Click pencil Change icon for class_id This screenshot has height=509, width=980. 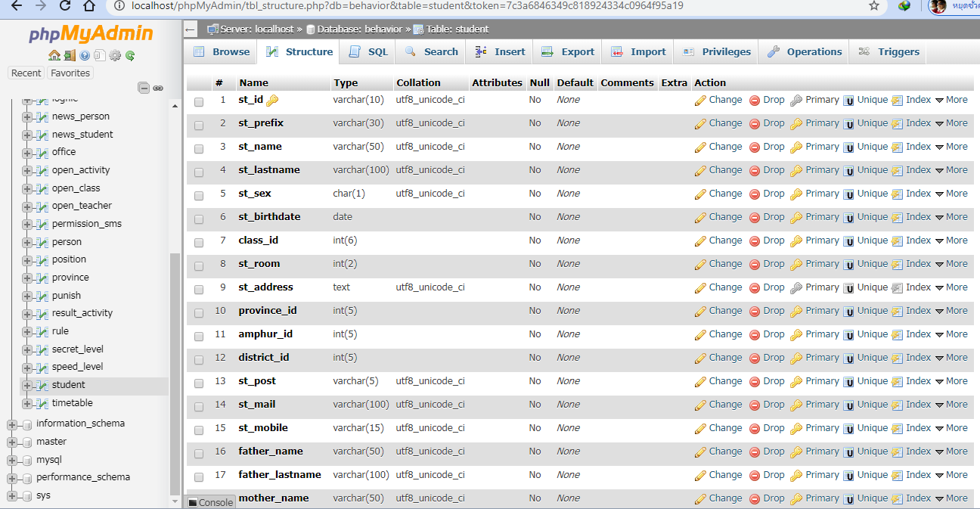(700, 241)
